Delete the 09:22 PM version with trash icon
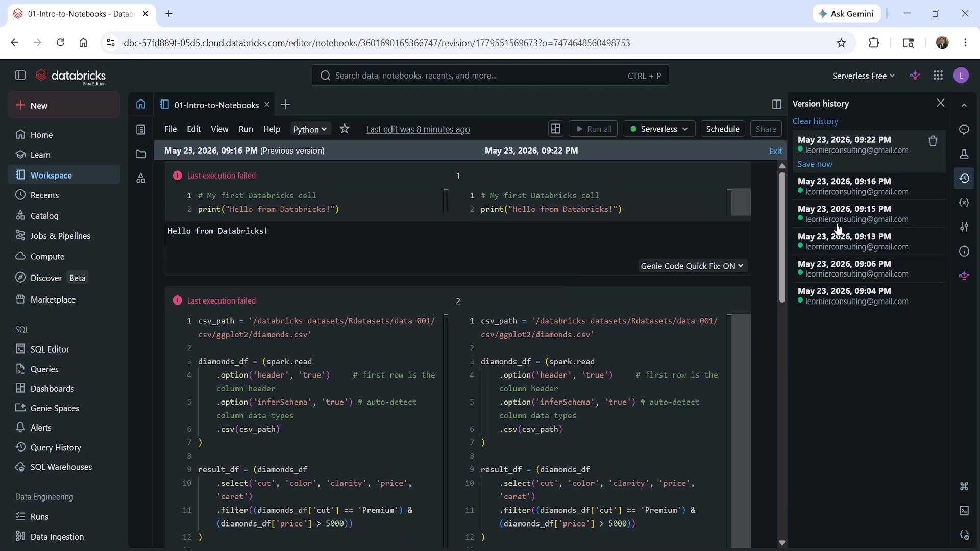Screen dimensions: 980x551 point(933,141)
